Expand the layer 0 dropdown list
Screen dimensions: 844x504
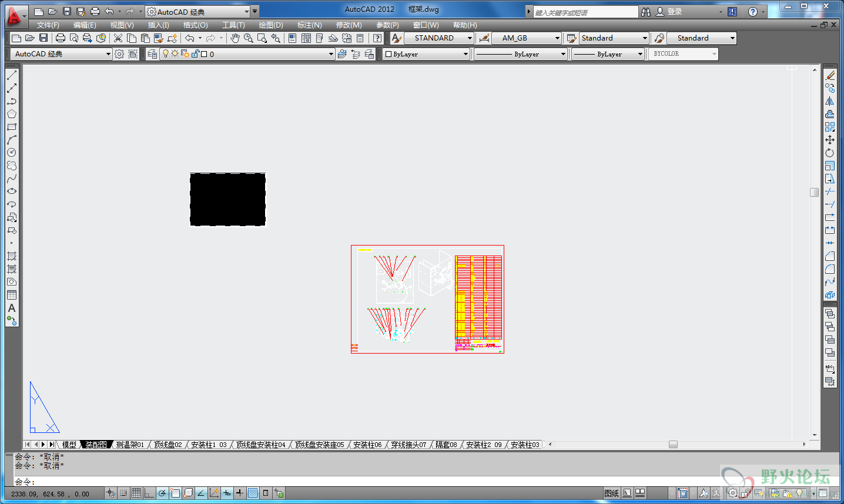[331, 54]
